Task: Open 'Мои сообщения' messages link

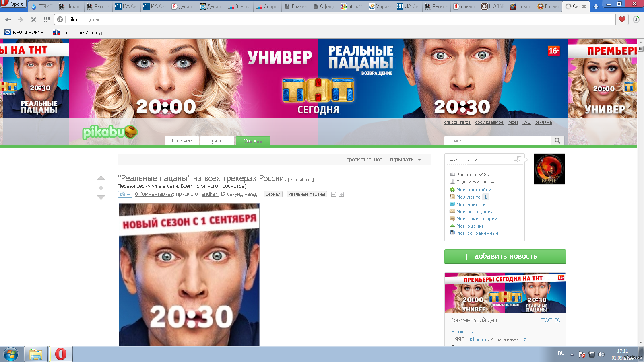Action: click(475, 212)
